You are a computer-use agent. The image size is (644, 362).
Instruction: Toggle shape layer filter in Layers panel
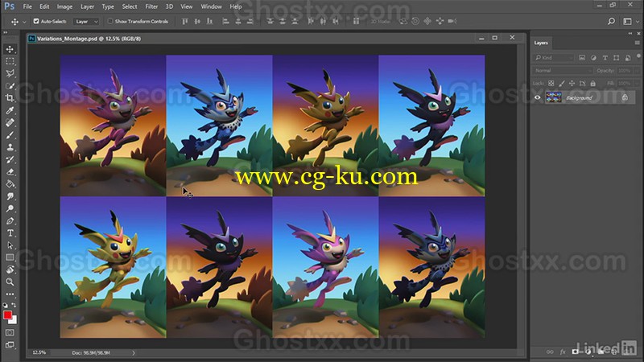coord(616,58)
